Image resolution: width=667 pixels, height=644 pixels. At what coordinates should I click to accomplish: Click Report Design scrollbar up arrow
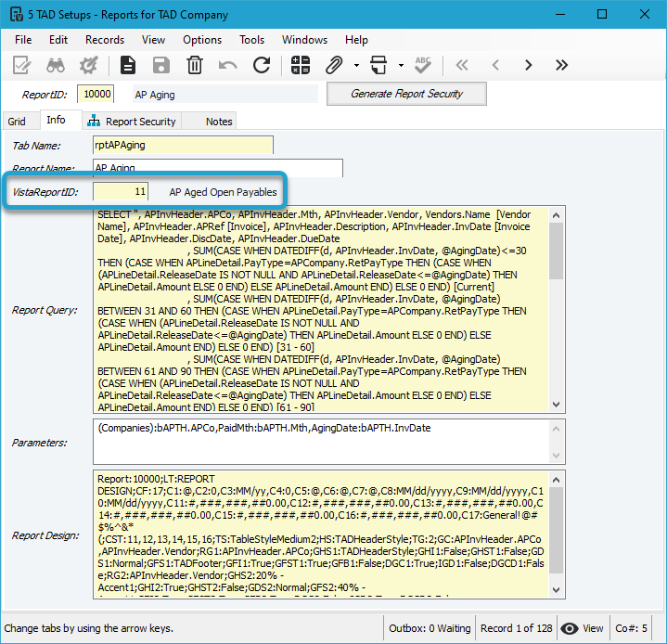[557, 480]
